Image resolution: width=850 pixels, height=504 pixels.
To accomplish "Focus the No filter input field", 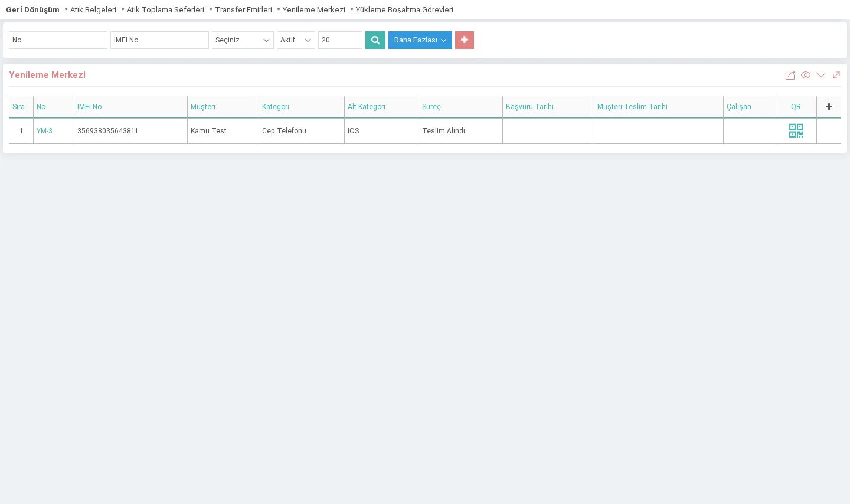I will 58,40.
